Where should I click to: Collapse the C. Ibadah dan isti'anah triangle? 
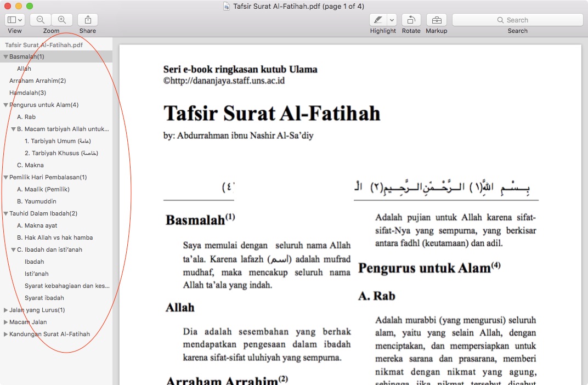pos(13,250)
